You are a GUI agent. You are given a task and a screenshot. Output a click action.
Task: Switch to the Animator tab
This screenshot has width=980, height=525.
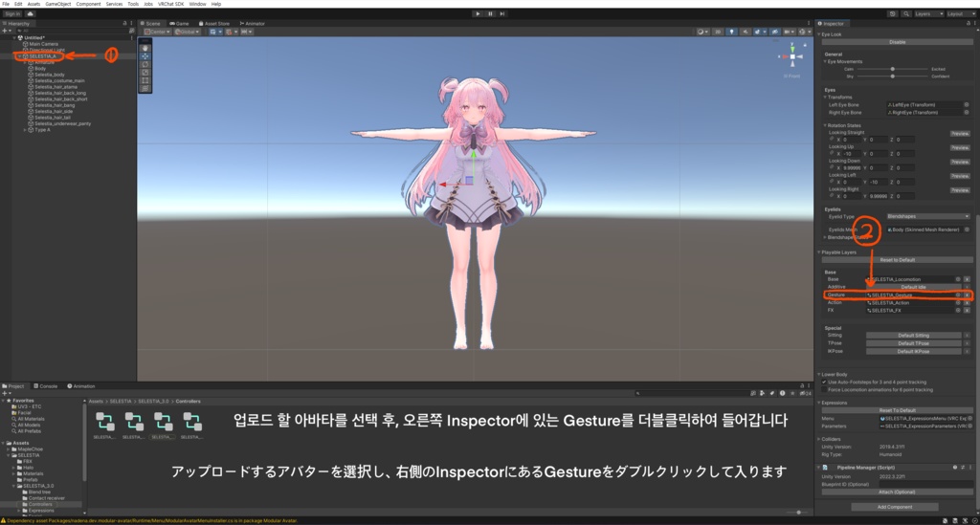[253, 24]
